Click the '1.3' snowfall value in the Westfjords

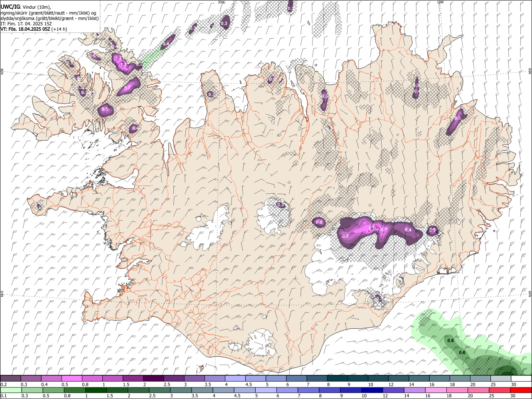tap(118, 57)
